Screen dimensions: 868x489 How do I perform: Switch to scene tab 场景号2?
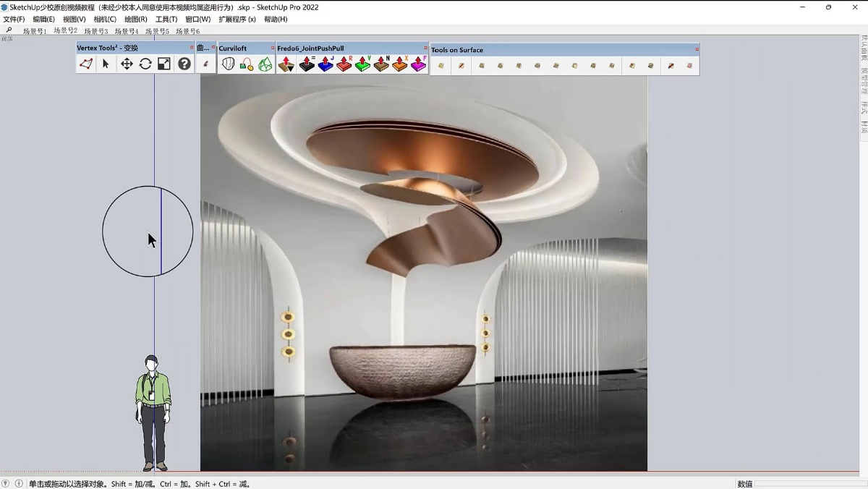65,30
